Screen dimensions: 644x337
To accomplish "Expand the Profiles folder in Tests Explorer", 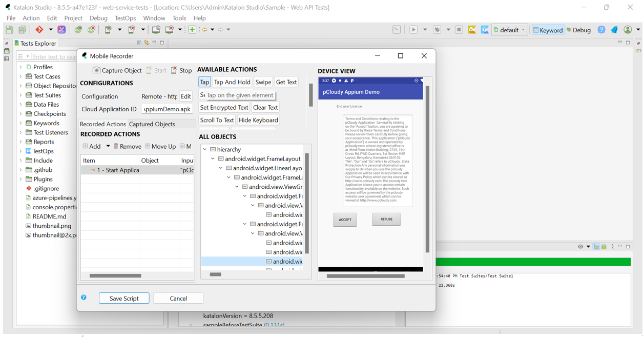I will tap(21, 67).
